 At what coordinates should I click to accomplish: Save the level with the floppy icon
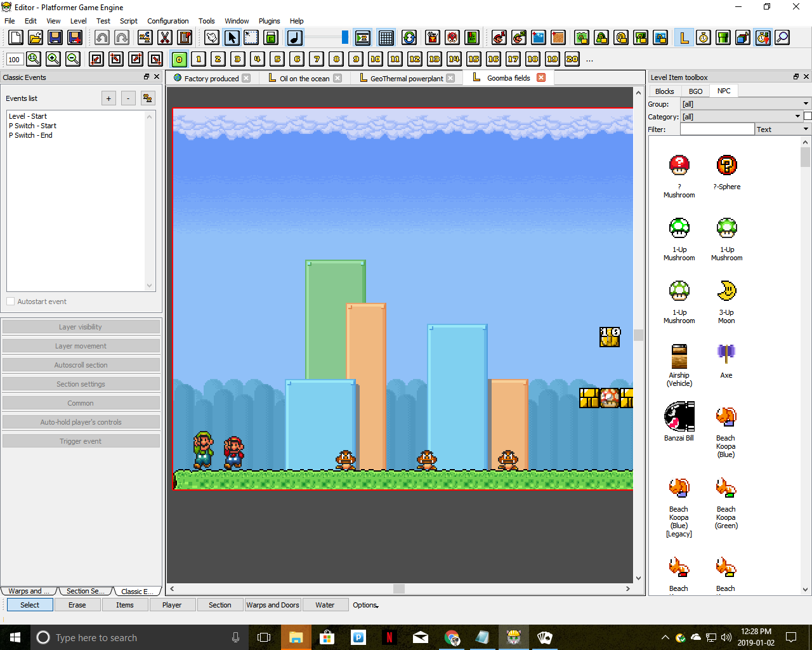pos(55,37)
